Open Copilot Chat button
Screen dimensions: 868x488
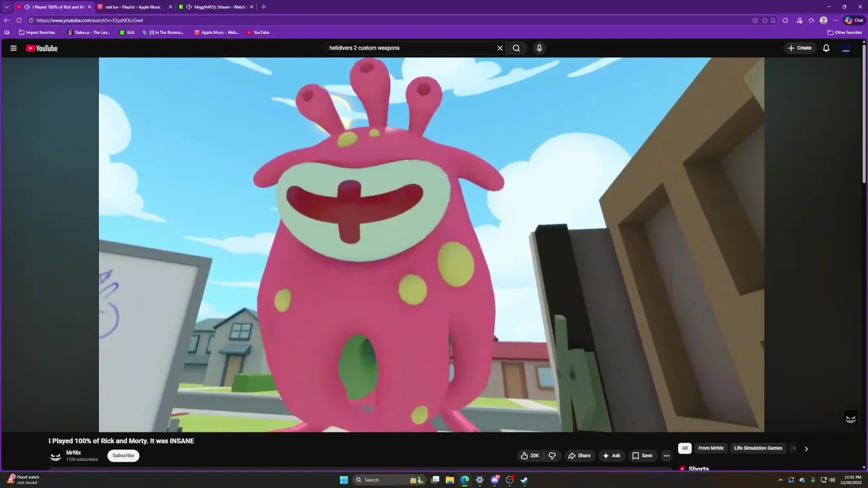854,20
